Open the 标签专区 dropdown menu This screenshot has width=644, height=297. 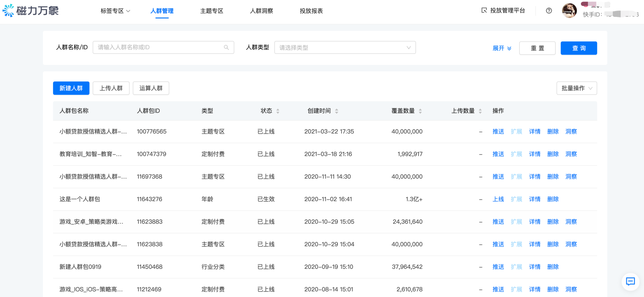(115, 11)
